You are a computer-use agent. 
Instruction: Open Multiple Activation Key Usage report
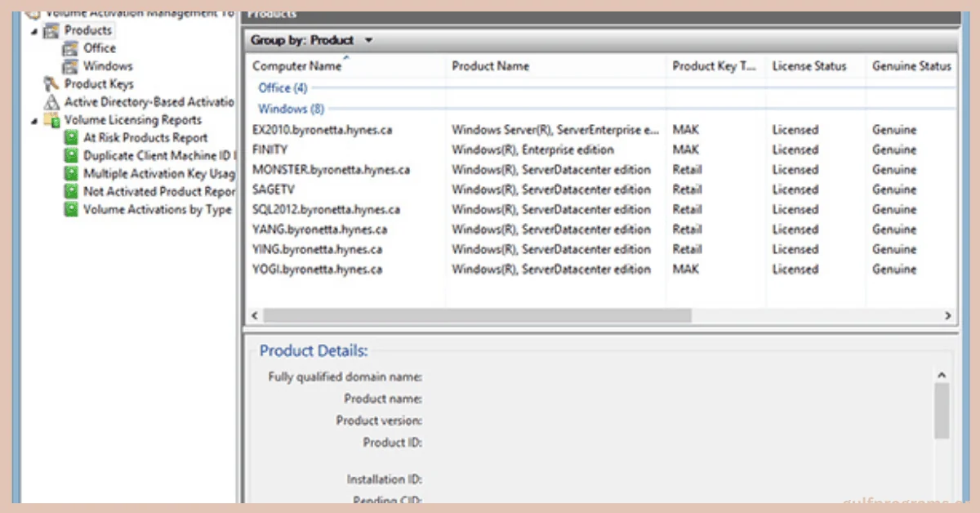pyautogui.click(x=159, y=174)
